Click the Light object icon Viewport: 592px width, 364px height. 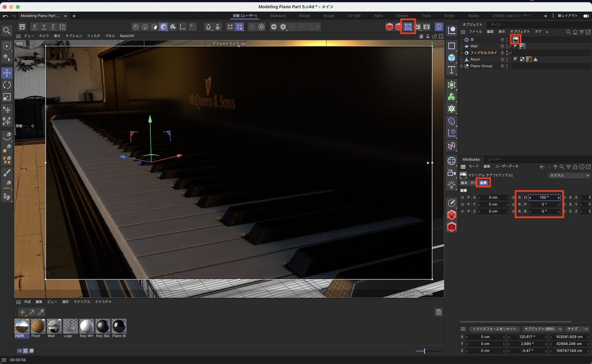[451, 185]
